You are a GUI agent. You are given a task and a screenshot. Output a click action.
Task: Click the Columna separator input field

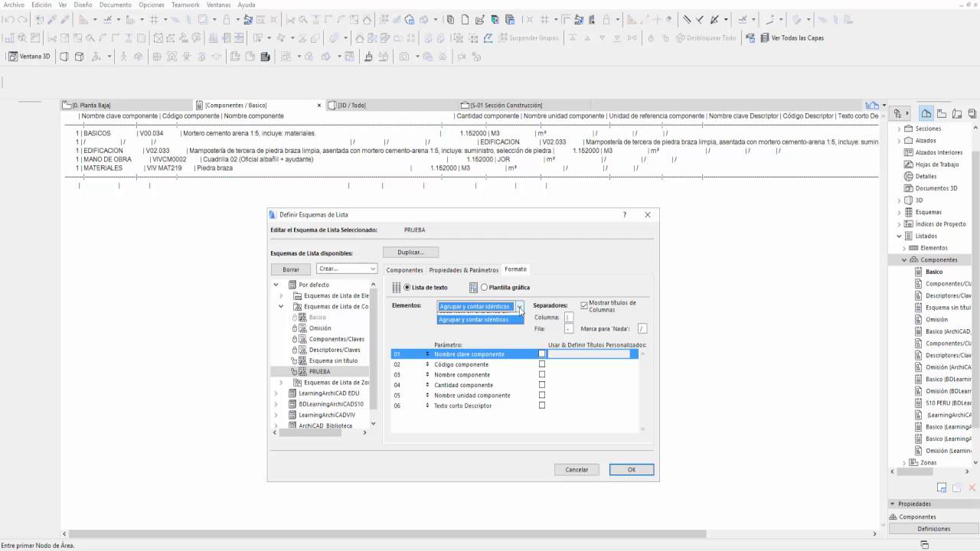click(569, 317)
